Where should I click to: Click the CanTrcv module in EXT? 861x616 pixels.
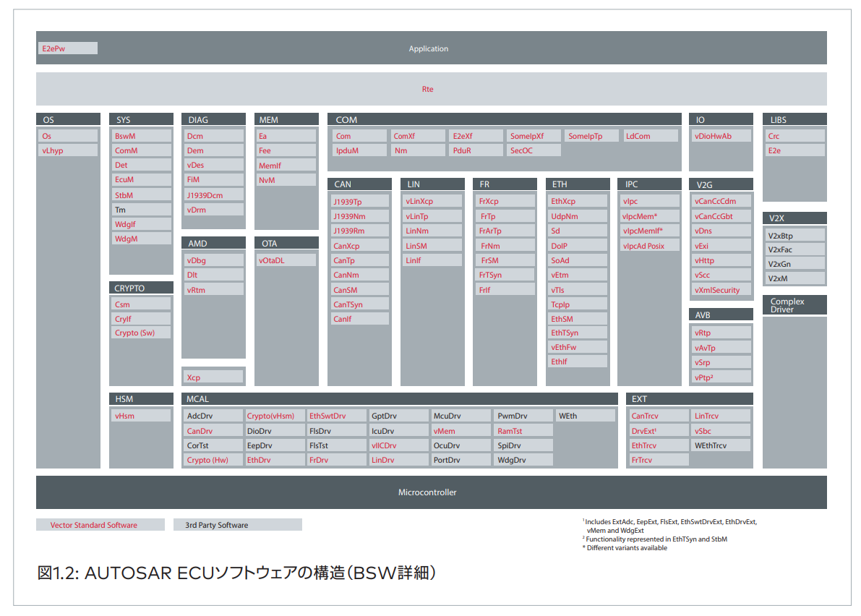(x=659, y=416)
